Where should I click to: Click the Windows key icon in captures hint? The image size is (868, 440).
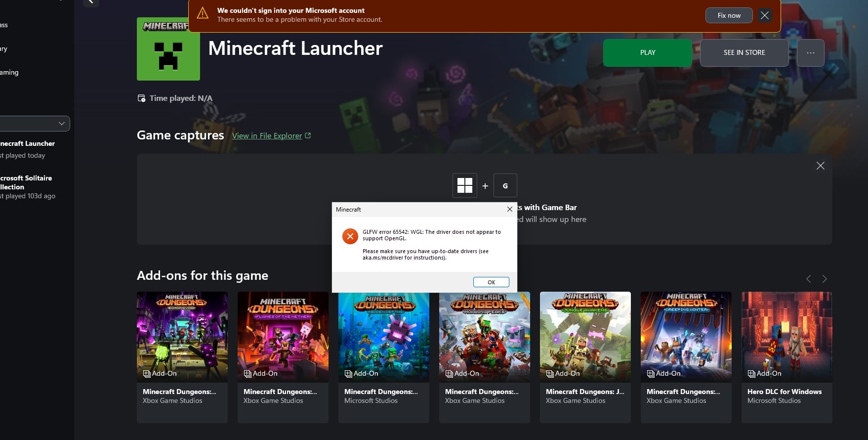[465, 185]
